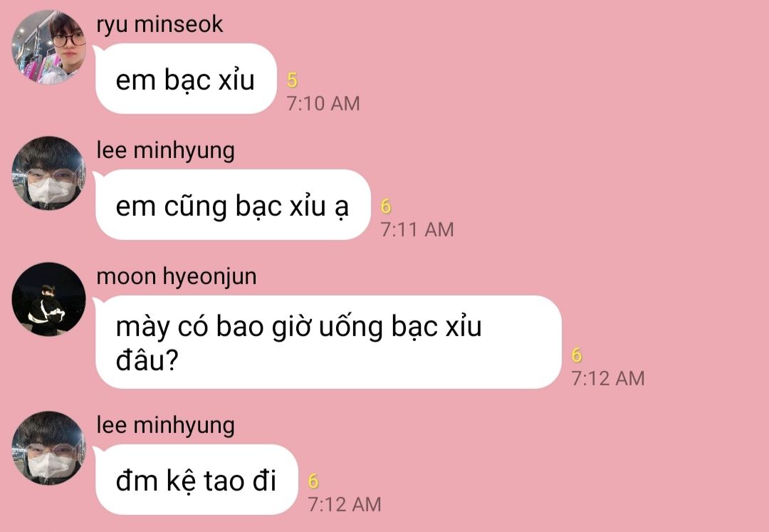Tap moon hyeonjun's dark profile avatar
The image size is (769, 532).
(48, 299)
